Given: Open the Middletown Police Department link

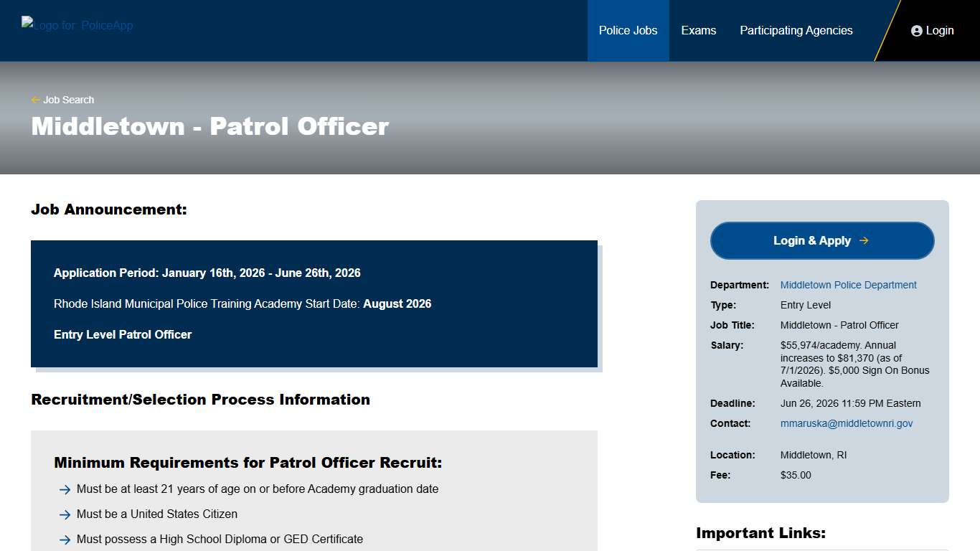Looking at the screenshot, I should pos(848,285).
